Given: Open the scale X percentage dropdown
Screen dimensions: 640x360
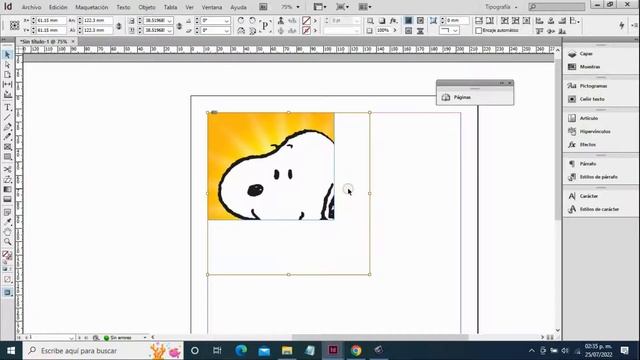Looking at the screenshot, I should point(169,20).
